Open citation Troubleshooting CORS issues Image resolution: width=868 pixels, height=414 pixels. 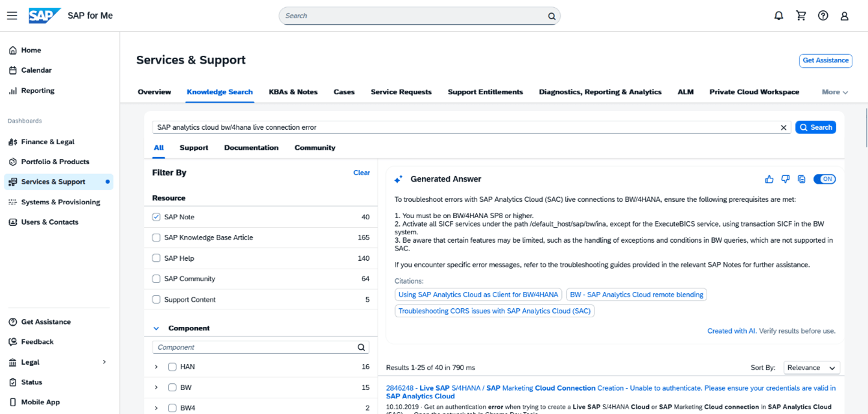click(x=495, y=311)
